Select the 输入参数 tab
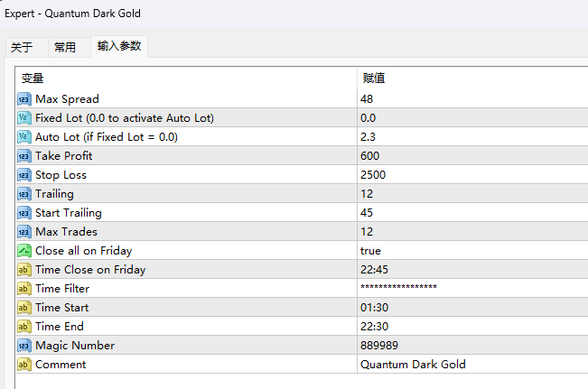This screenshot has height=389, width=588. [x=119, y=46]
